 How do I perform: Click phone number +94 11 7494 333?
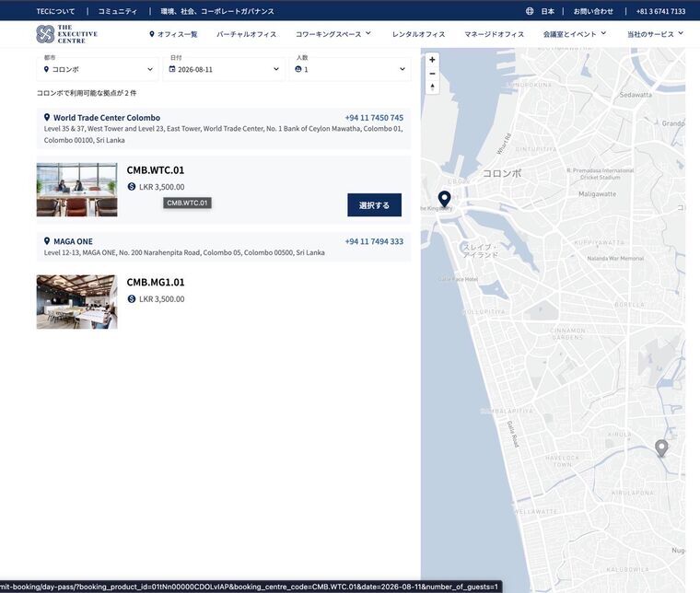pos(374,241)
